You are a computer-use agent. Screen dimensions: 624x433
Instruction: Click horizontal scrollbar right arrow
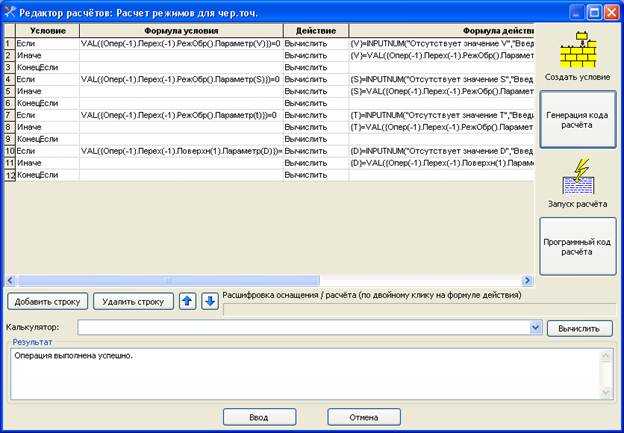(528, 281)
